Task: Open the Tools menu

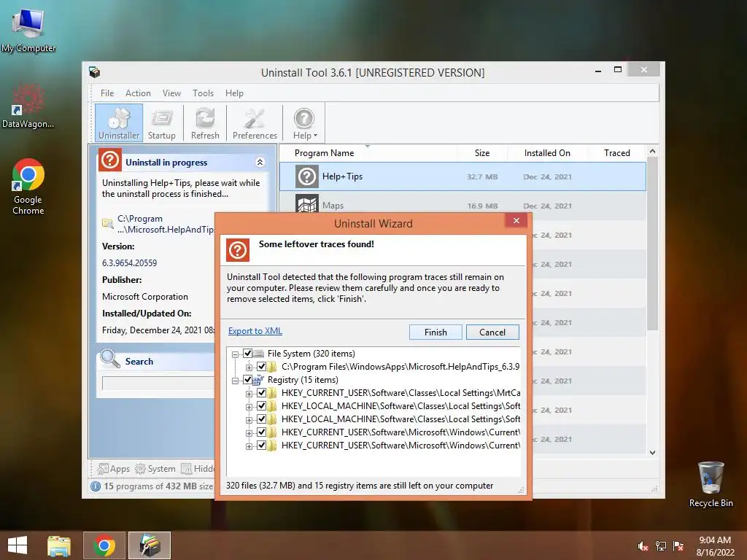Action: (203, 93)
